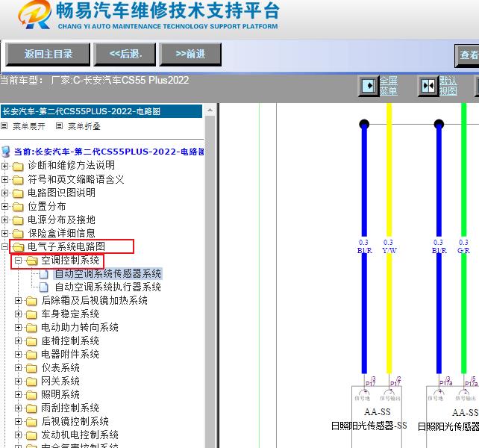Collapse the 电气子系统电路图 folder

(x=4, y=247)
